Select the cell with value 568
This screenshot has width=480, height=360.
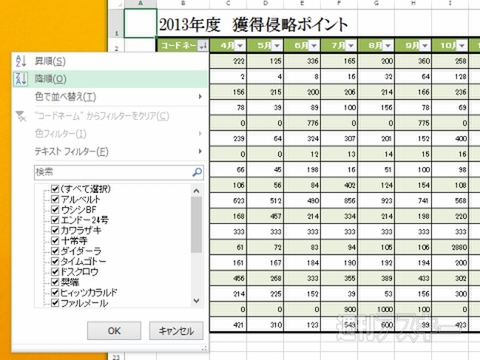pyautogui.click(x=450, y=201)
